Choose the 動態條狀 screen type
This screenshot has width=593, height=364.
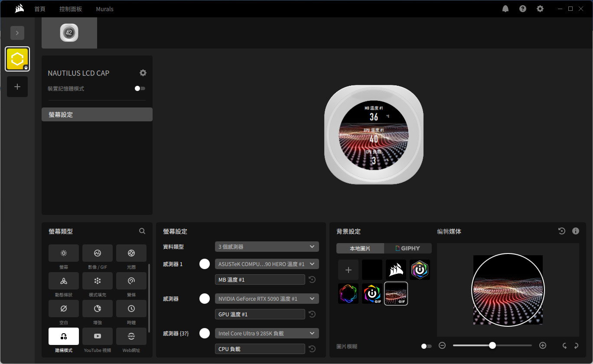(64, 281)
